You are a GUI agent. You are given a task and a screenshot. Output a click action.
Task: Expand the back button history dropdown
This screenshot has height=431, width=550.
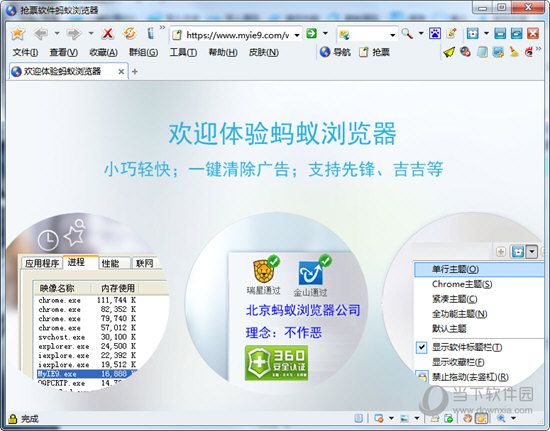57,34
